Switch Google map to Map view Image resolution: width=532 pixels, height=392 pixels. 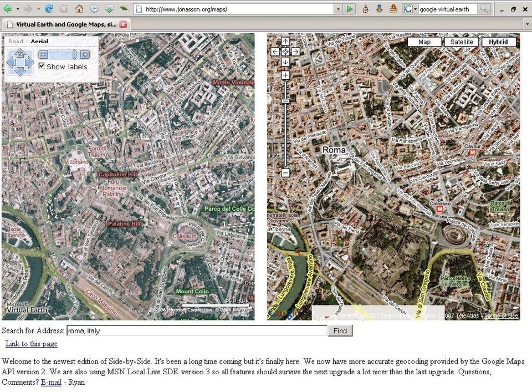tap(424, 42)
